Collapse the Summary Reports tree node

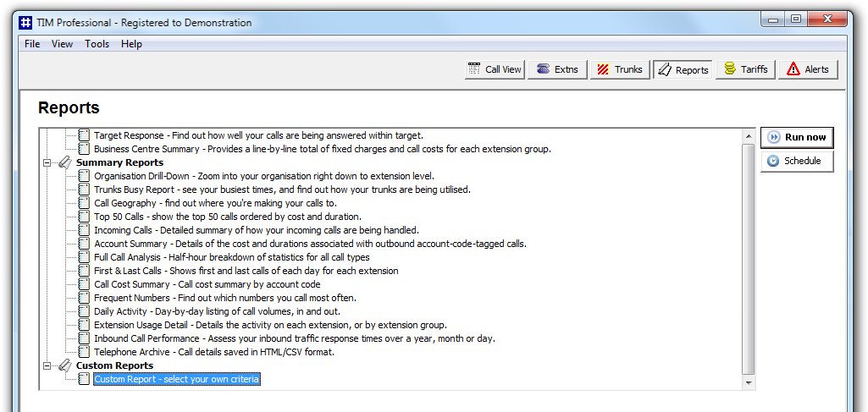[47, 163]
